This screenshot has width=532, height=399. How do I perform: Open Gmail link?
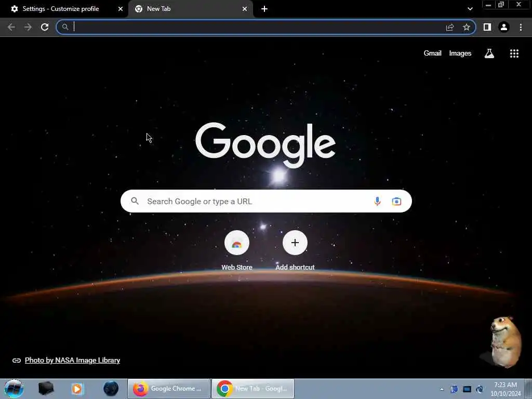pos(432,54)
